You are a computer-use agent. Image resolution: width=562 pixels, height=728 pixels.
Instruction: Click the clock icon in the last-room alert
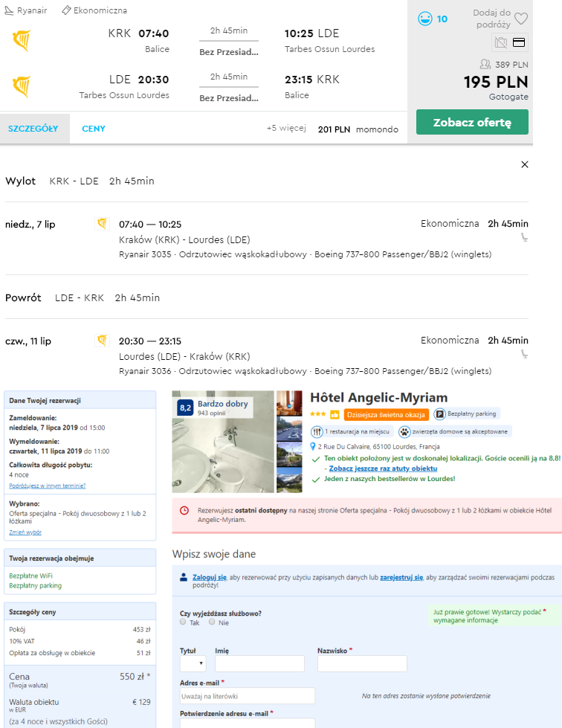tap(184, 511)
